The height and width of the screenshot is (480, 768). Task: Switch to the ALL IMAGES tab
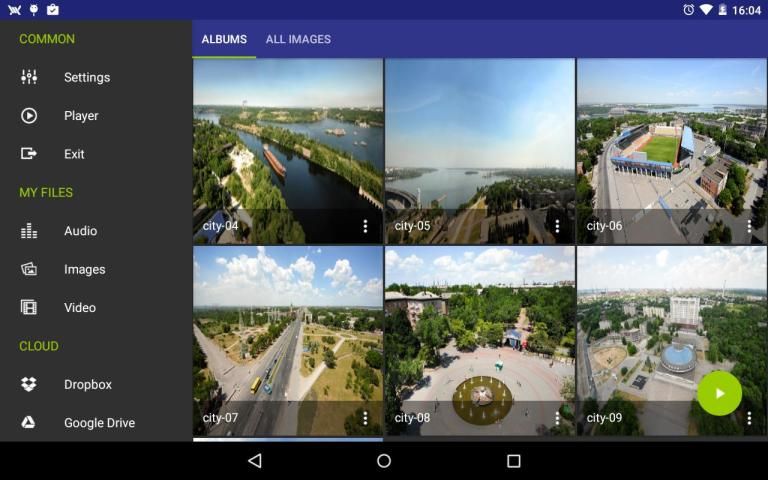[298, 40]
